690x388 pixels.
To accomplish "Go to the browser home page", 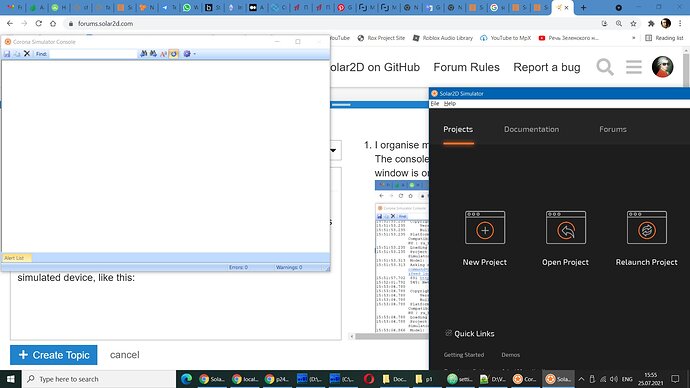I will pyautogui.click(x=53, y=23).
